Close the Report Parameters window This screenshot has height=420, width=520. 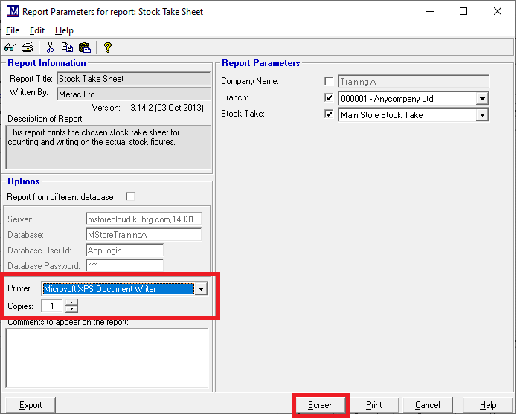pyautogui.click(x=498, y=11)
